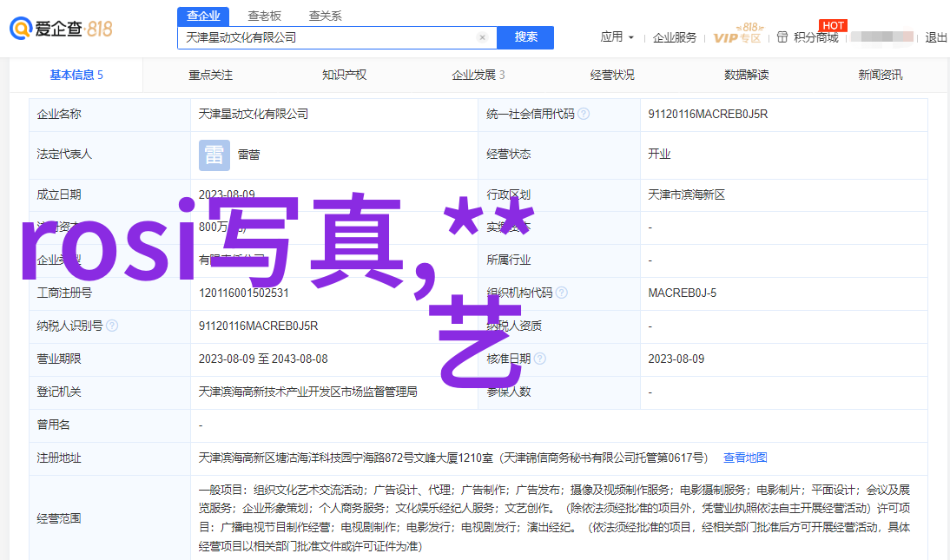Viewport: 950px width, 560px height.
Task: Select registration authority 天津滨海高新技术产业开发区市场监督管理局
Action: pos(307,392)
